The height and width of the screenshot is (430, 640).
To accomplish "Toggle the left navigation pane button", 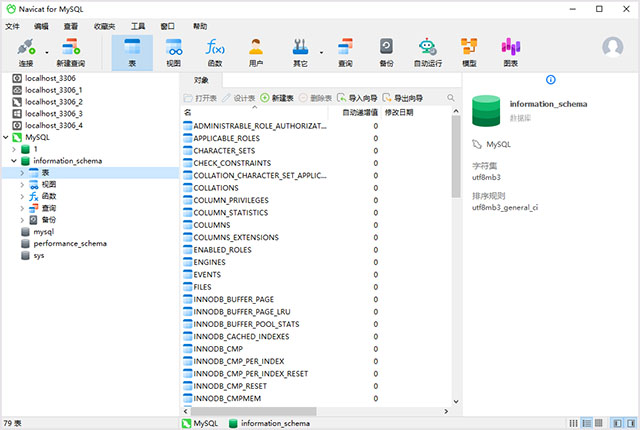I will pos(617,423).
